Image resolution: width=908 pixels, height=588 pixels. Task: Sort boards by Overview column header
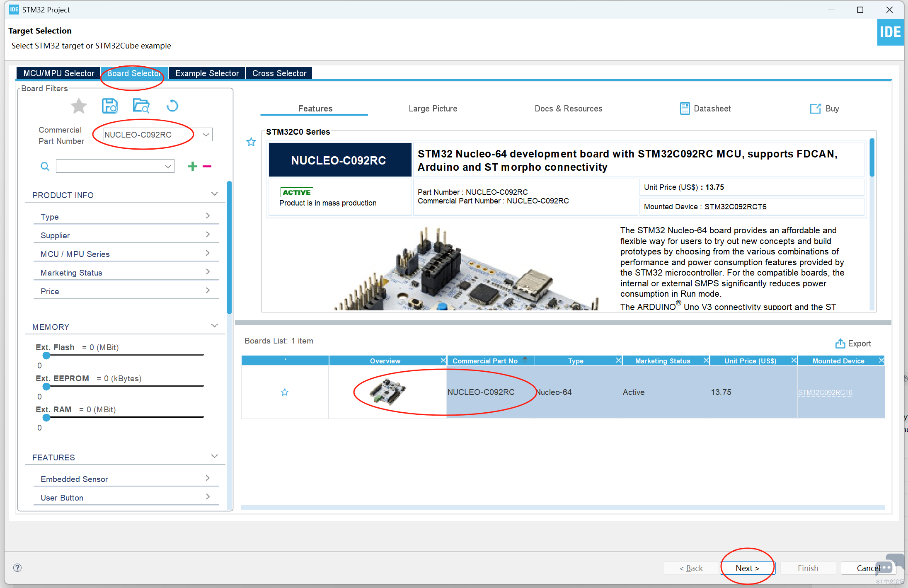[385, 361]
